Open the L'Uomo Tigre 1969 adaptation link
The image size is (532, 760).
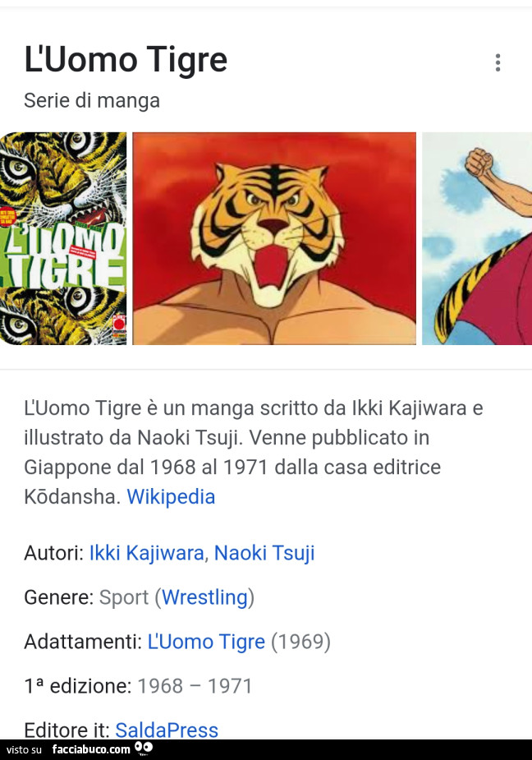206,642
